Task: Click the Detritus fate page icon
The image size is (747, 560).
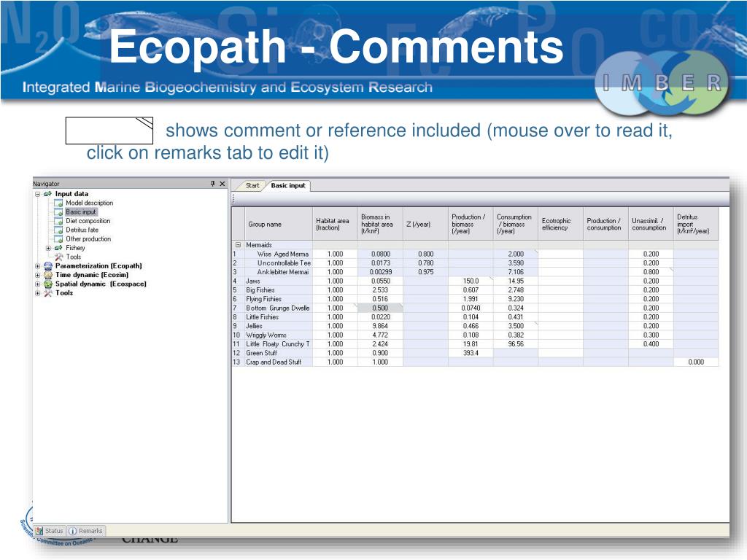Action: coord(58,230)
